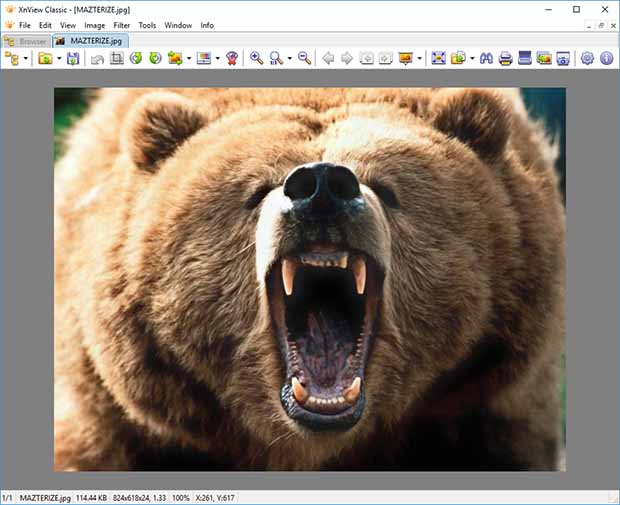This screenshot has height=505, width=620.
Task: Close the inner MAZTERIZE.jpg document
Action: tap(613, 26)
